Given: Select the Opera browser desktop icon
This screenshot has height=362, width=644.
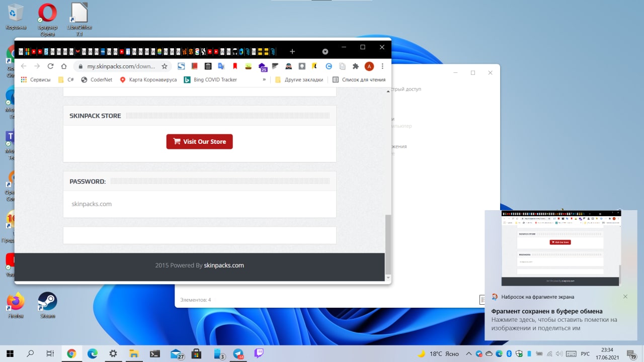Looking at the screenshot, I should tap(47, 20).
